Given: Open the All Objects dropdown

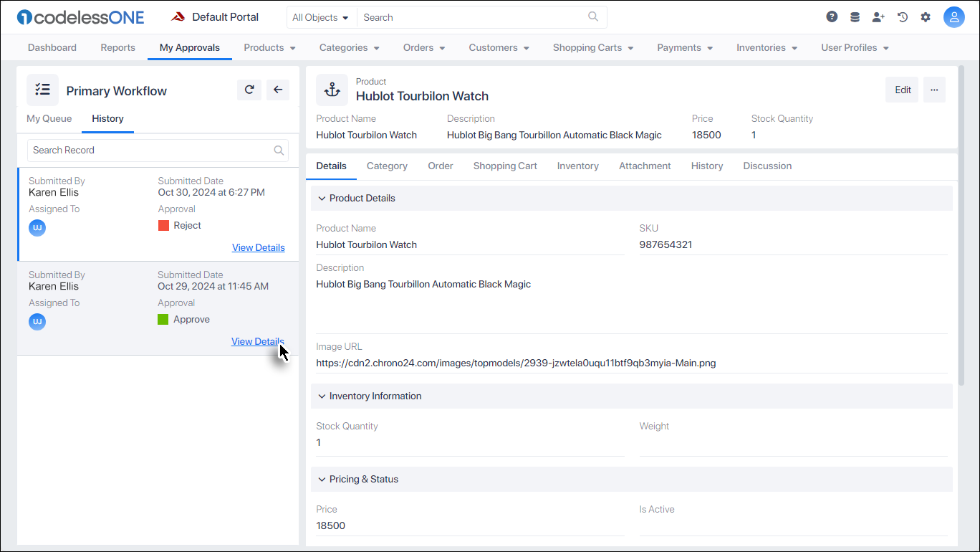Looking at the screenshot, I should pos(320,17).
